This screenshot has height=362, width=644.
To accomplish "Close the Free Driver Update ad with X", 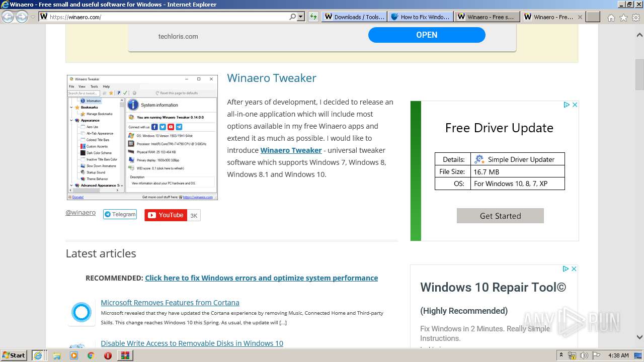I will [575, 105].
